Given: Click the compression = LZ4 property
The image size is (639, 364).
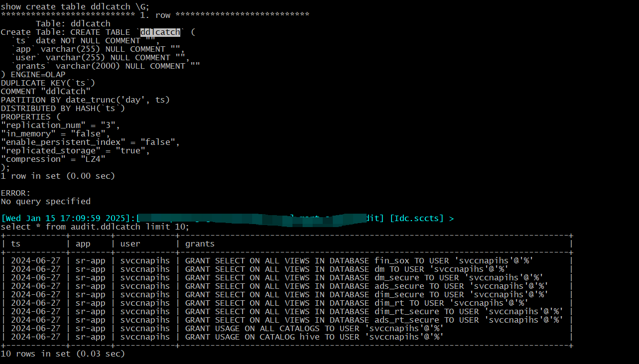Looking at the screenshot, I should (53, 159).
